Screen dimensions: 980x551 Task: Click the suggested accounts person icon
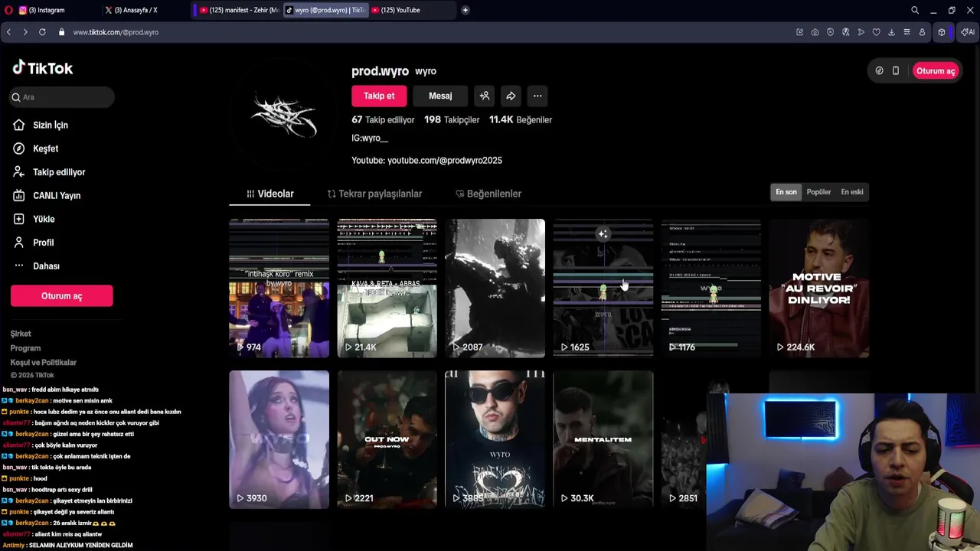[485, 96]
